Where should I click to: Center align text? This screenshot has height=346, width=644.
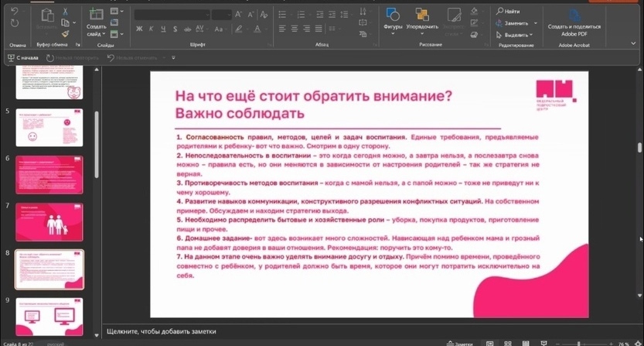[295, 29]
